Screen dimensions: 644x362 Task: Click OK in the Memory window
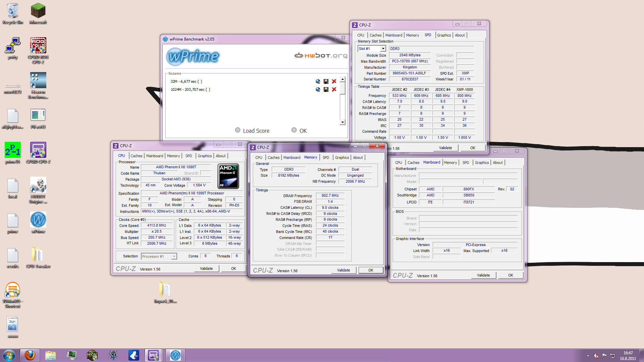[371, 270]
